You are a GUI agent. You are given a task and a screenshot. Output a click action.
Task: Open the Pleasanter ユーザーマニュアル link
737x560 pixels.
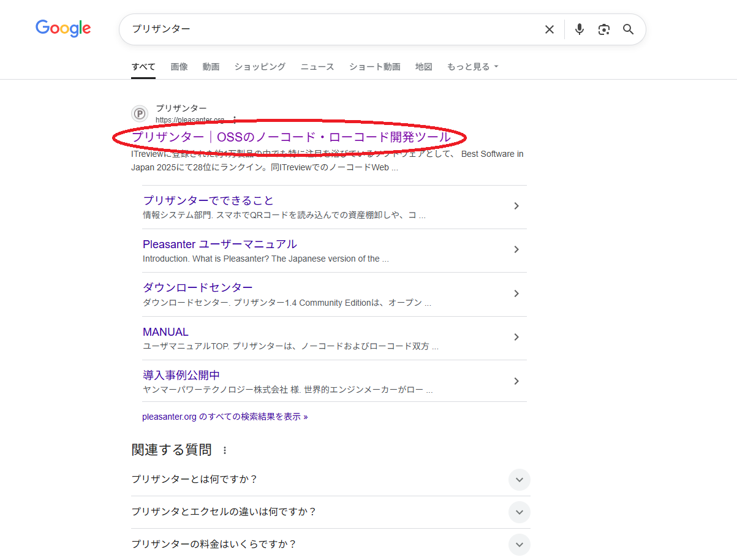pyautogui.click(x=220, y=244)
